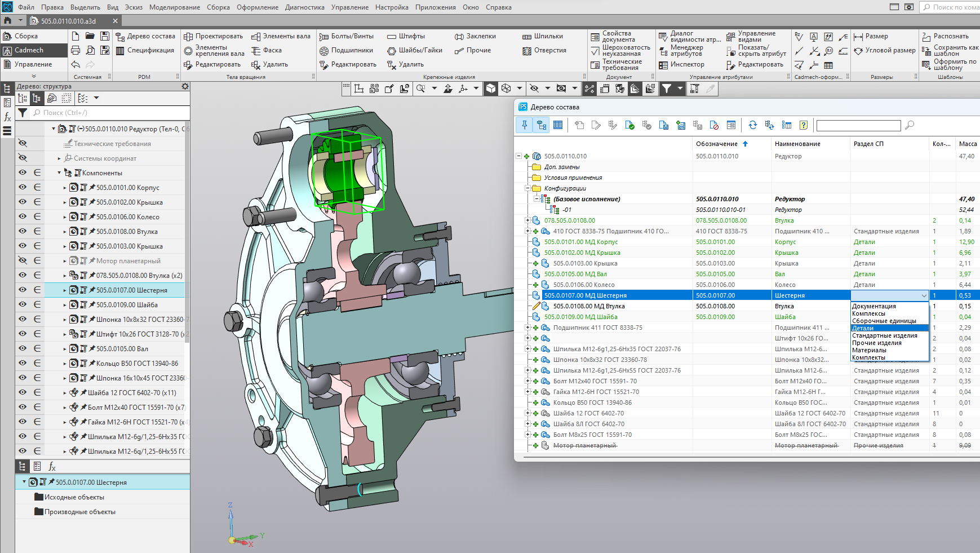The height and width of the screenshot is (553, 980).
Task: Click the Save icon in the Системная panel
Action: pos(105,36)
